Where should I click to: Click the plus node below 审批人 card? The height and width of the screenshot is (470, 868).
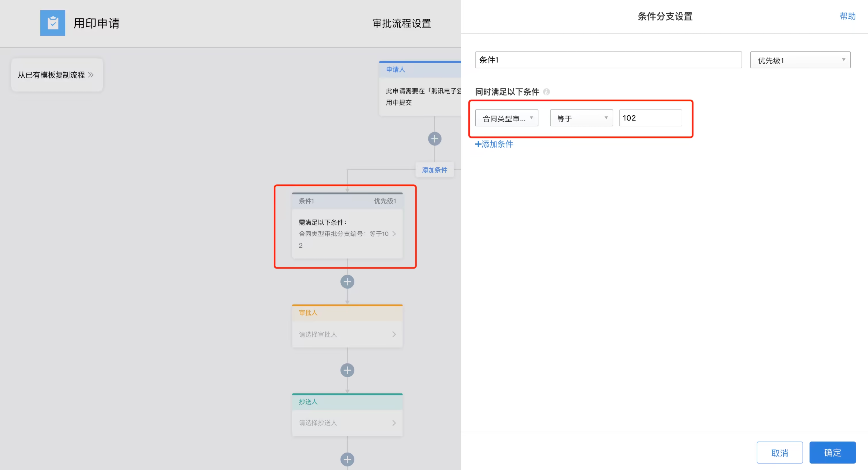tap(347, 370)
